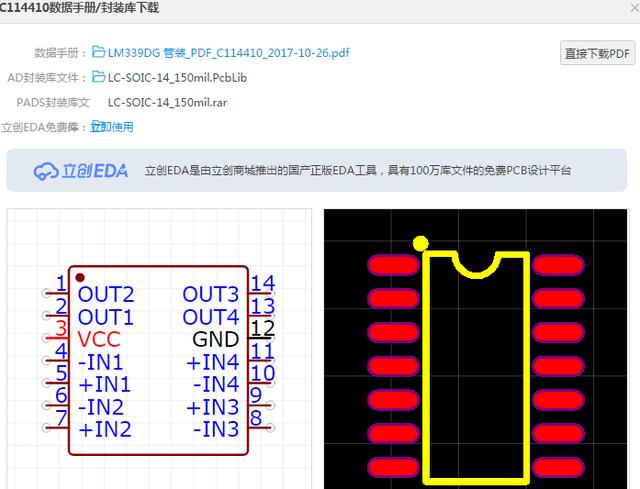The width and height of the screenshot is (640, 489).
Task: Download the LC-SOIC-14_150mil.rar PADS library
Action: [x=167, y=102]
